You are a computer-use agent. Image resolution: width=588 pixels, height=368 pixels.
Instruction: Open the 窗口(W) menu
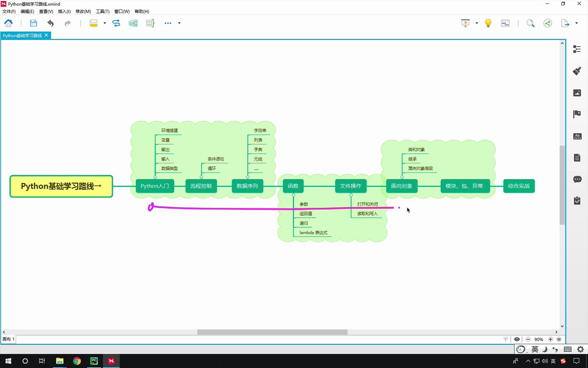point(122,12)
